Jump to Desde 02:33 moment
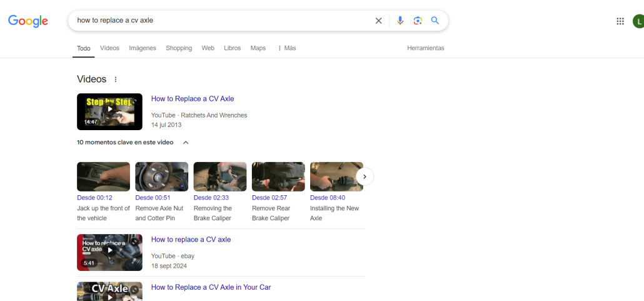Image resolution: width=644 pixels, height=301 pixels. (x=211, y=198)
